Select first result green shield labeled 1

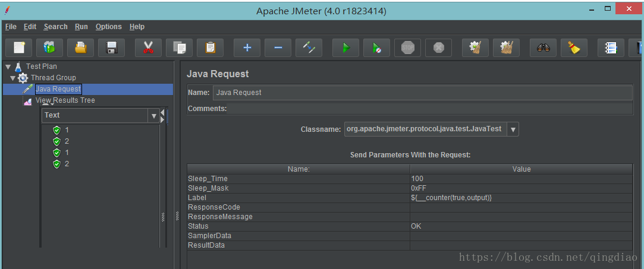point(56,131)
